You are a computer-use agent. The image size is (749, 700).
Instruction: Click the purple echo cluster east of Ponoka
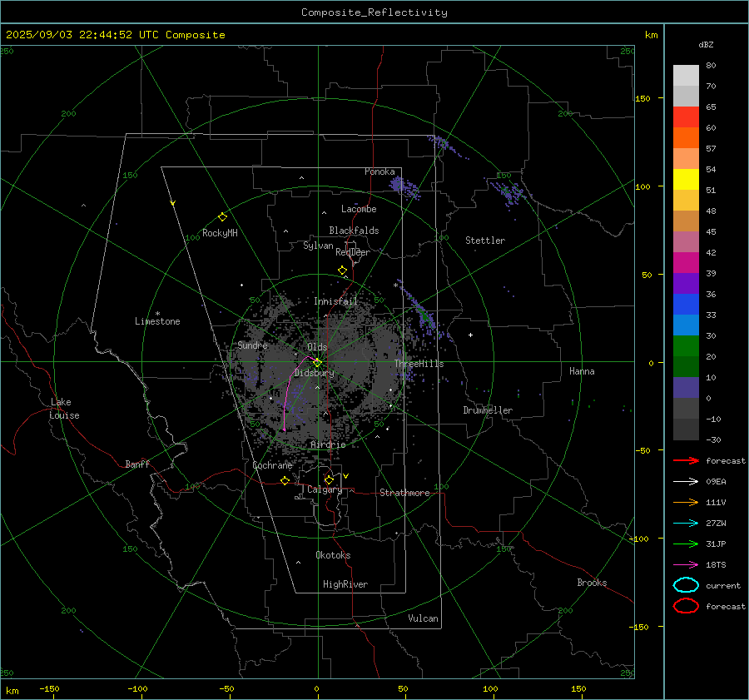pos(404,186)
